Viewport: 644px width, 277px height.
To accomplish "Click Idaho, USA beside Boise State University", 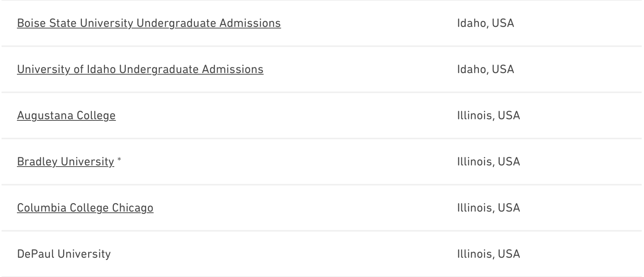I will [x=486, y=23].
